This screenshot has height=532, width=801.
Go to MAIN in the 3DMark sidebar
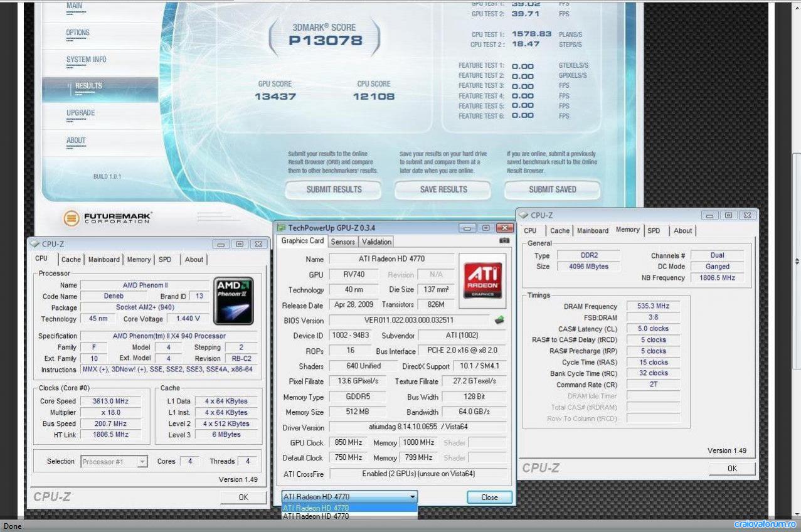(75, 6)
